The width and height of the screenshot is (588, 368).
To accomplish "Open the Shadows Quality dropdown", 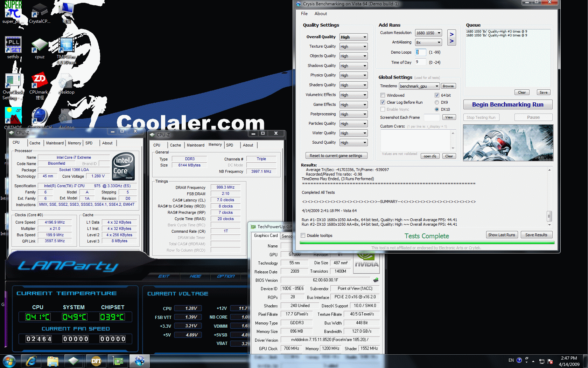I will point(353,66).
